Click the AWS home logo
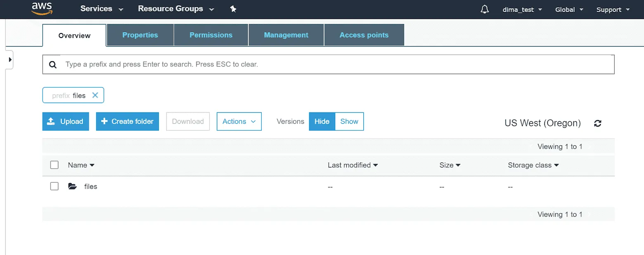 click(42, 9)
